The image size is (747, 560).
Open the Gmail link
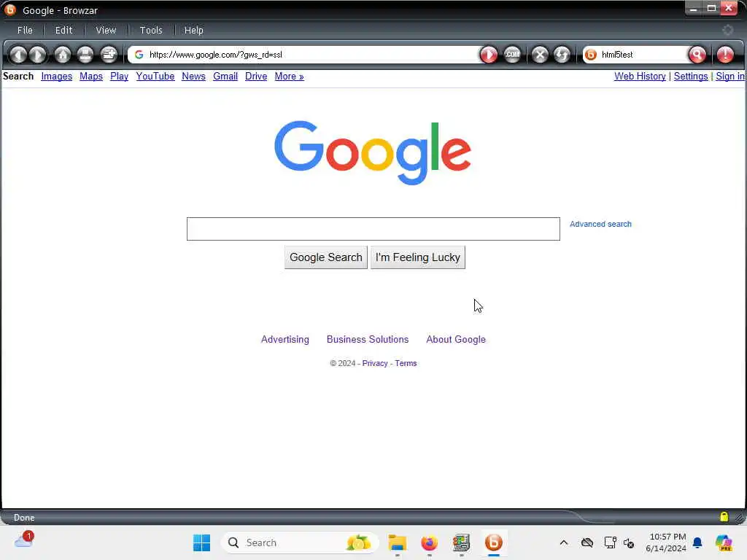pyautogui.click(x=225, y=76)
